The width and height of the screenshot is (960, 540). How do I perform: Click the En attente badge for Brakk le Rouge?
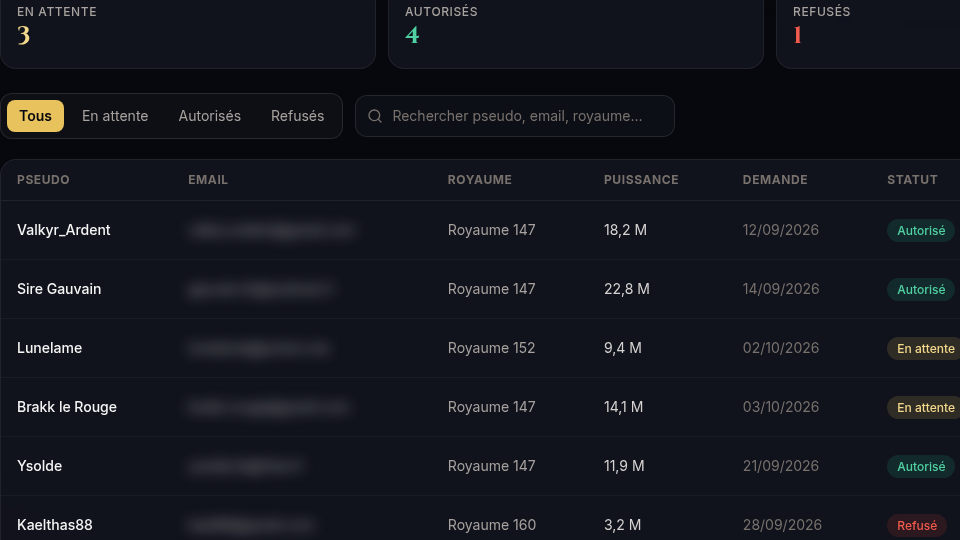pyautogui.click(x=924, y=408)
